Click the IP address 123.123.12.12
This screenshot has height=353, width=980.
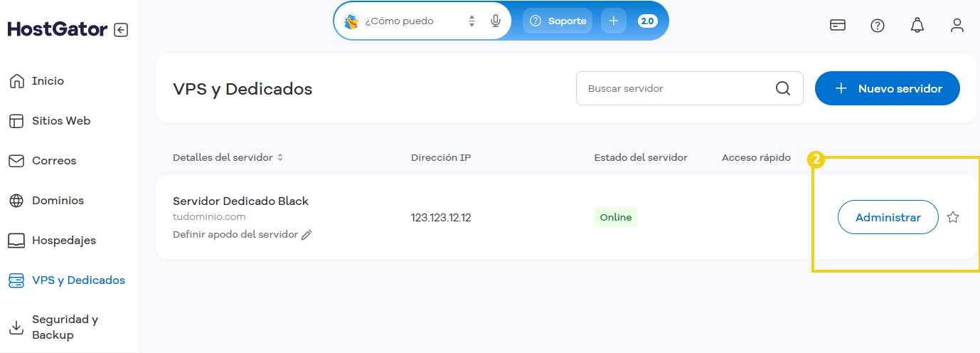click(441, 218)
